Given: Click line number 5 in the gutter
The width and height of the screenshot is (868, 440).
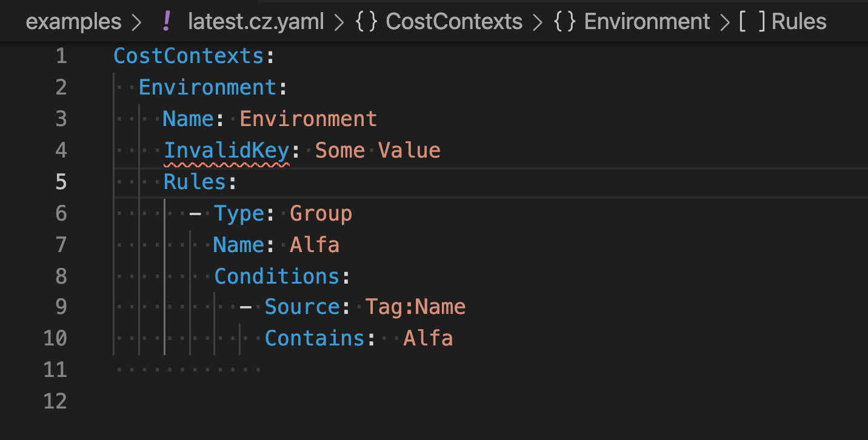Looking at the screenshot, I should click(x=61, y=182).
